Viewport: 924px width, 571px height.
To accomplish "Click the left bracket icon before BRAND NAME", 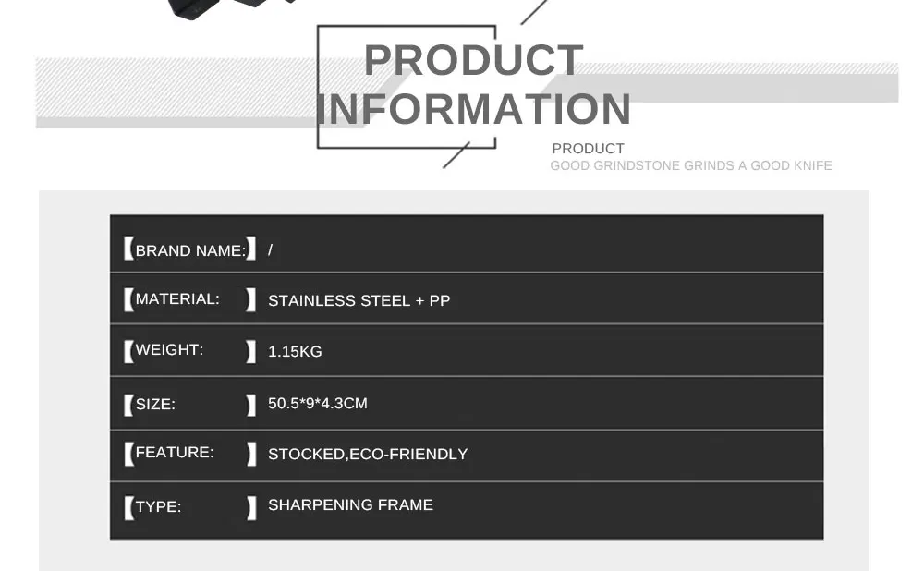I will pos(128,249).
